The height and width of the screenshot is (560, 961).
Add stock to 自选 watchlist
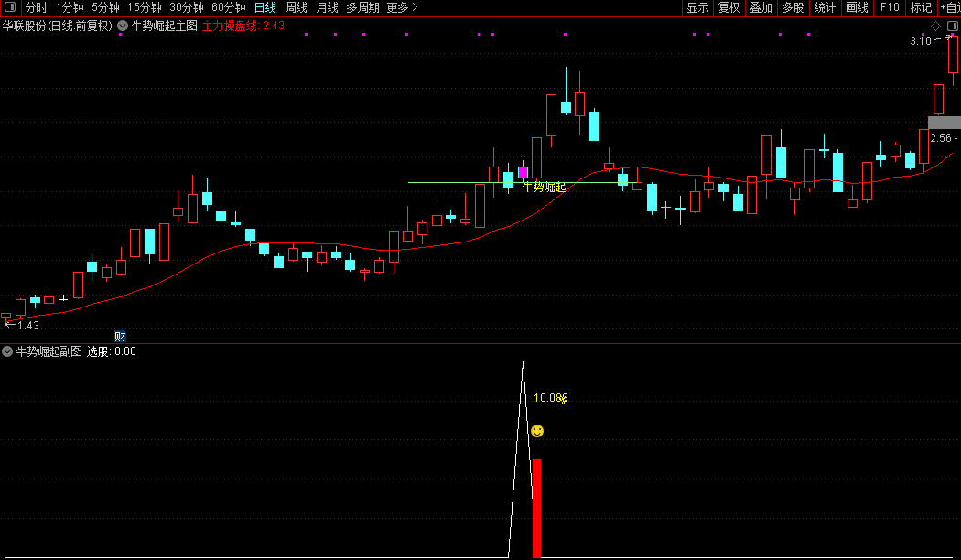(x=951, y=7)
